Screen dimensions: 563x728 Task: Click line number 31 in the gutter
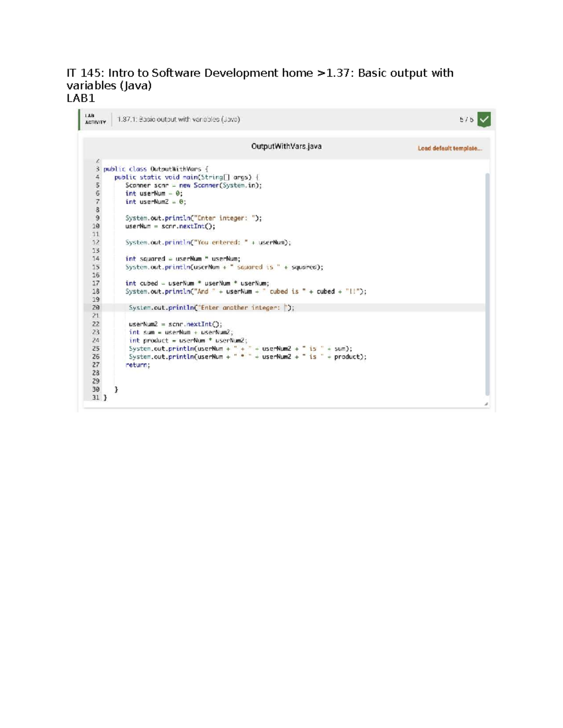pyautogui.click(x=96, y=398)
